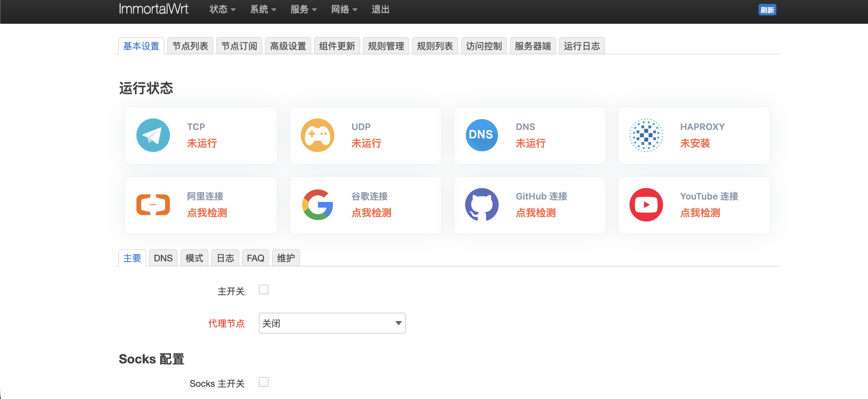Open the 基本设置 tab
The width and height of the screenshot is (868, 399).
click(x=141, y=46)
